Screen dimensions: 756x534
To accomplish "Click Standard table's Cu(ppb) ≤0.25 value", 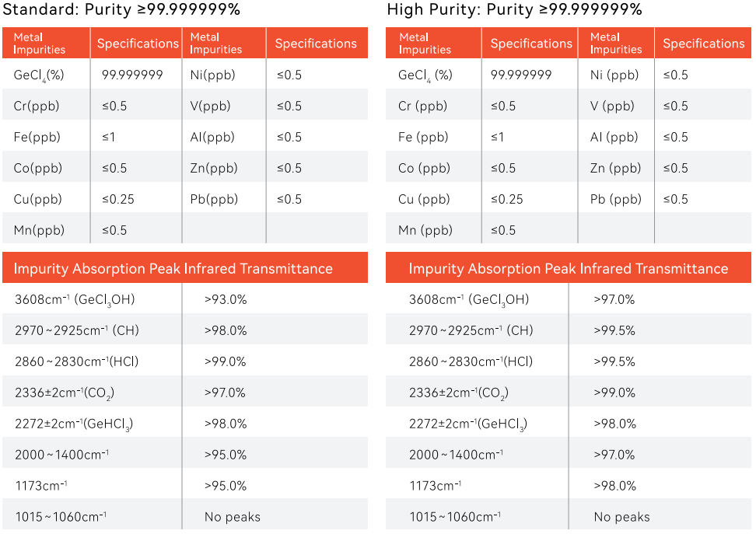I will coord(118,199).
